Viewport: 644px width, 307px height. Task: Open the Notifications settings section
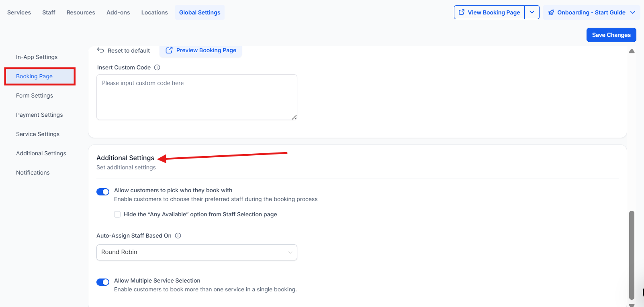[x=33, y=173]
